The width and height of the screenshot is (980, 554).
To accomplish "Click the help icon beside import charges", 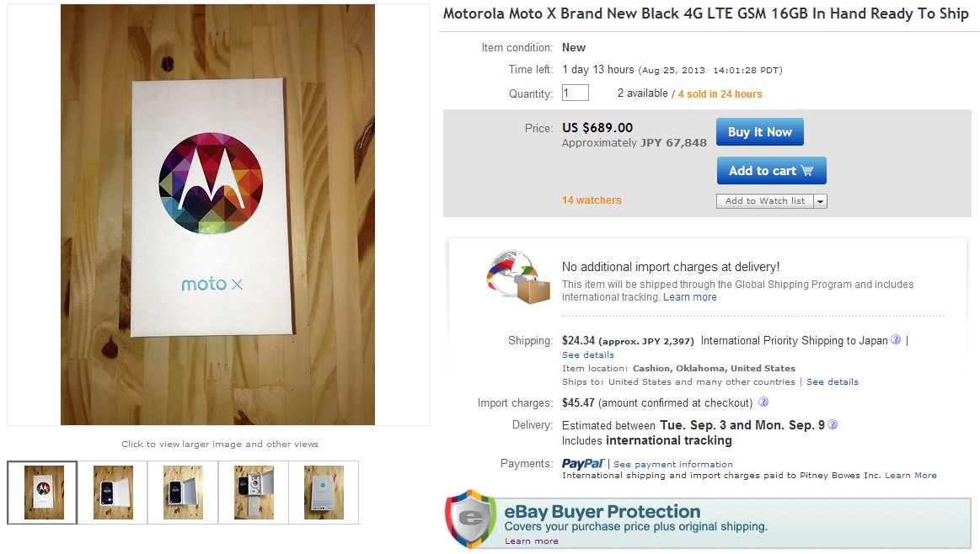I will 763,402.
